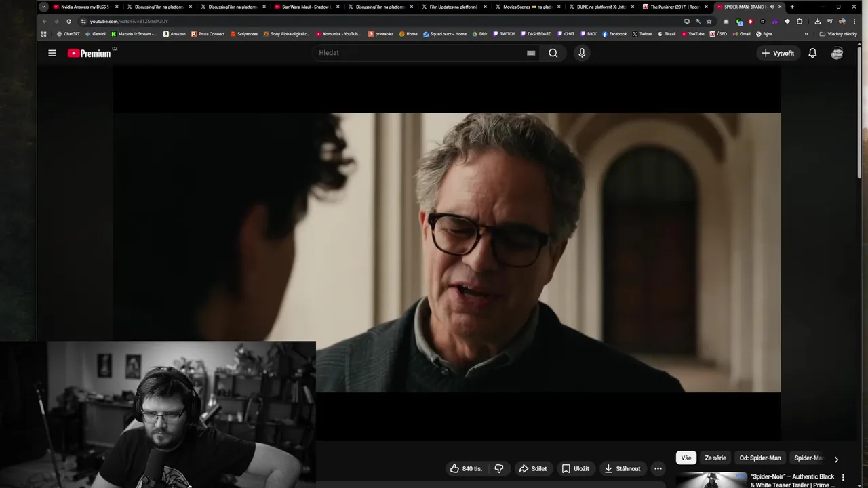Viewport: 868px width, 488px height.
Task: Open Spider-Noir teaser trailer thumbnail
Action: point(711,480)
